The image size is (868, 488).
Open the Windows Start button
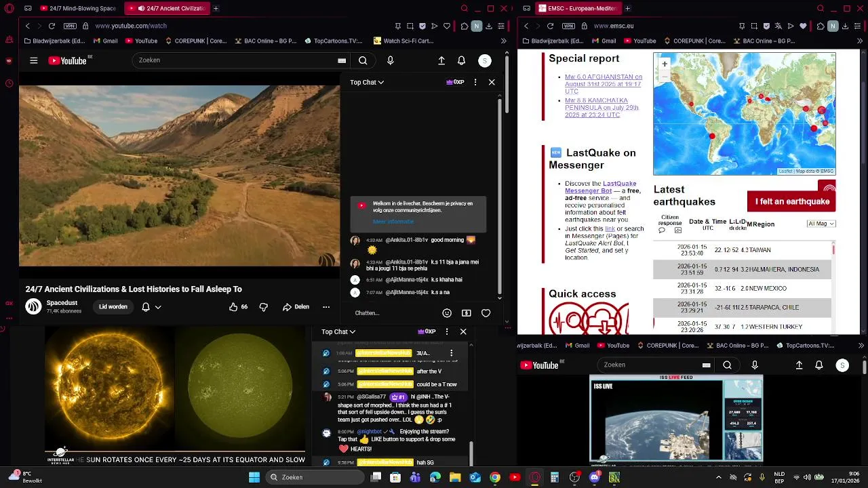pos(254,477)
